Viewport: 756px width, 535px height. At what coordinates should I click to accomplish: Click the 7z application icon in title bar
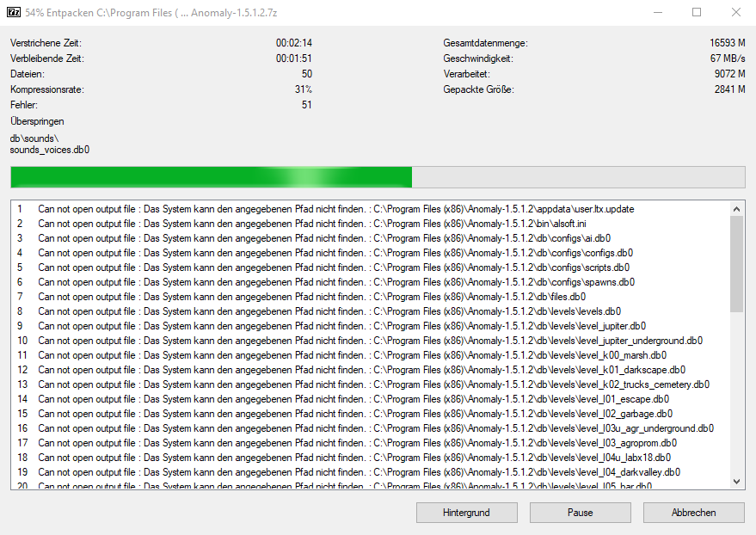(14, 13)
